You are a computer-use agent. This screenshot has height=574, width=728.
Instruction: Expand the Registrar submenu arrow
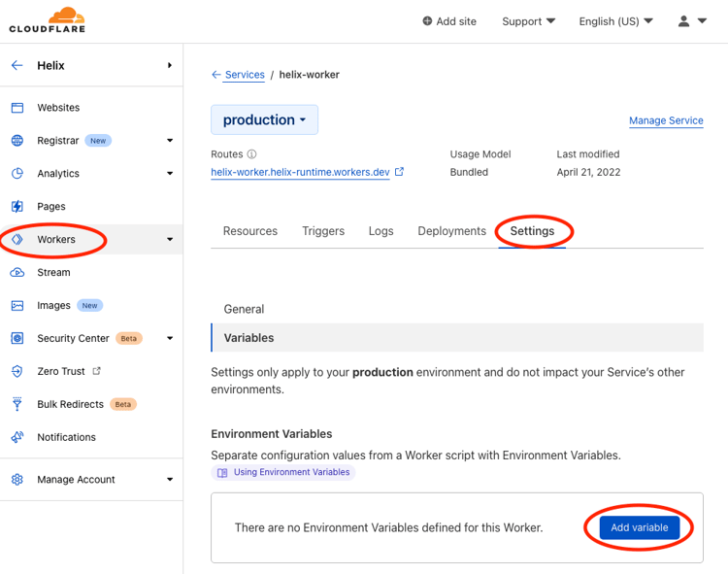pyautogui.click(x=170, y=140)
